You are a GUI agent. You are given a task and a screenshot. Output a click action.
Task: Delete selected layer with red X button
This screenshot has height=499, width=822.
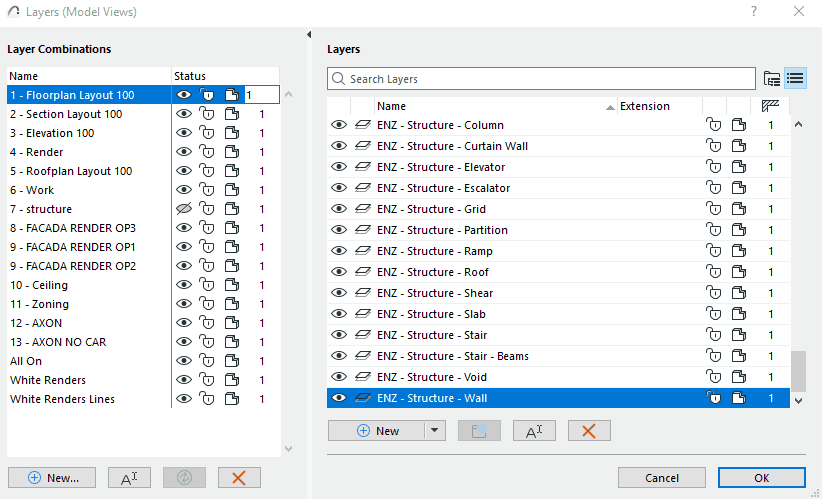coord(589,431)
